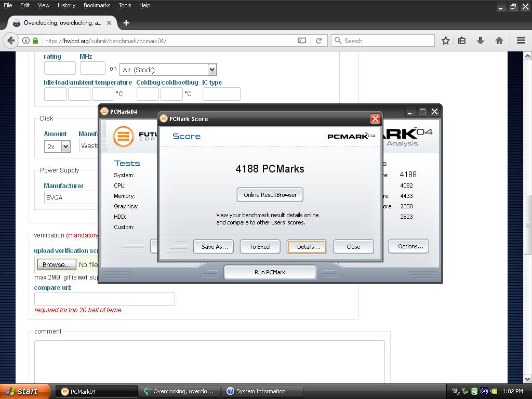Open the File menu
The width and height of the screenshot is (532, 399).
8,5
